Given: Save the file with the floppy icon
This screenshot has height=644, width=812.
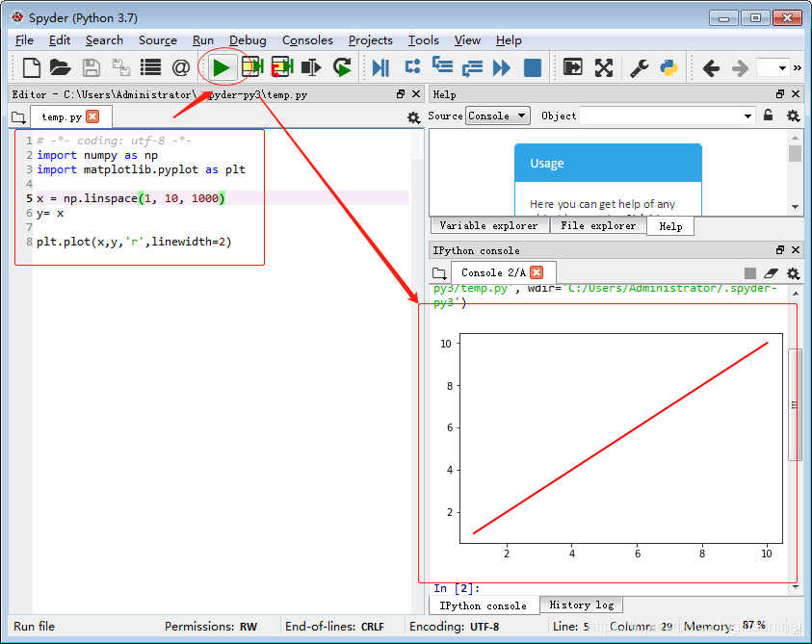Looking at the screenshot, I should click(92, 67).
